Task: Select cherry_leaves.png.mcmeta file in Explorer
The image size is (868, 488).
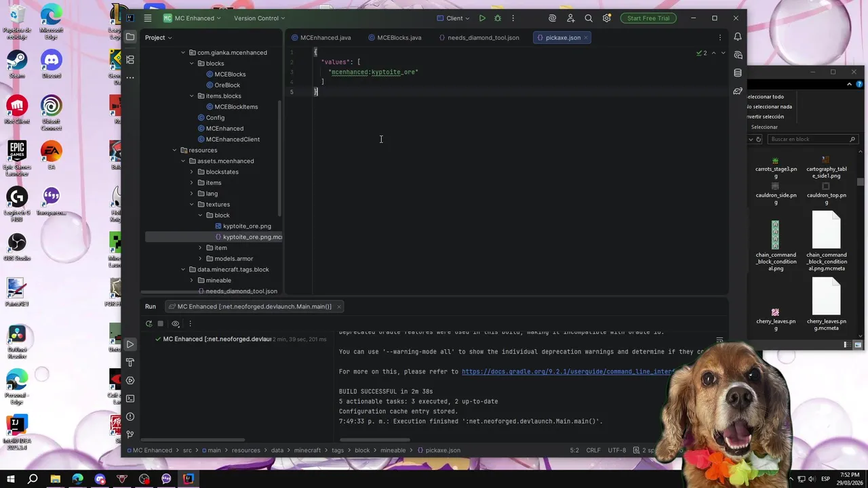Action: tap(827, 305)
